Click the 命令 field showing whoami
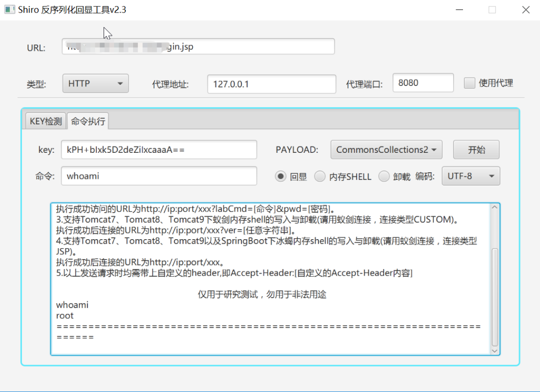 pyautogui.click(x=159, y=176)
